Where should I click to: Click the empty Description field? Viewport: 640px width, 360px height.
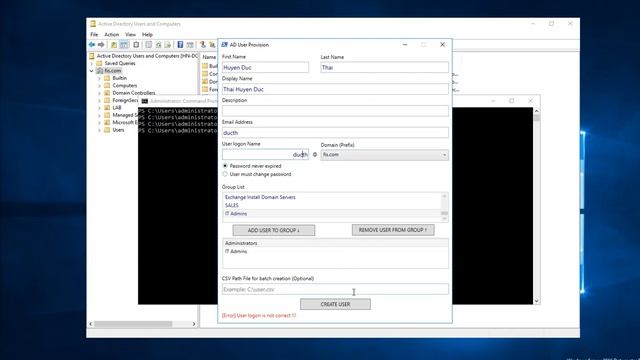(335, 111)
